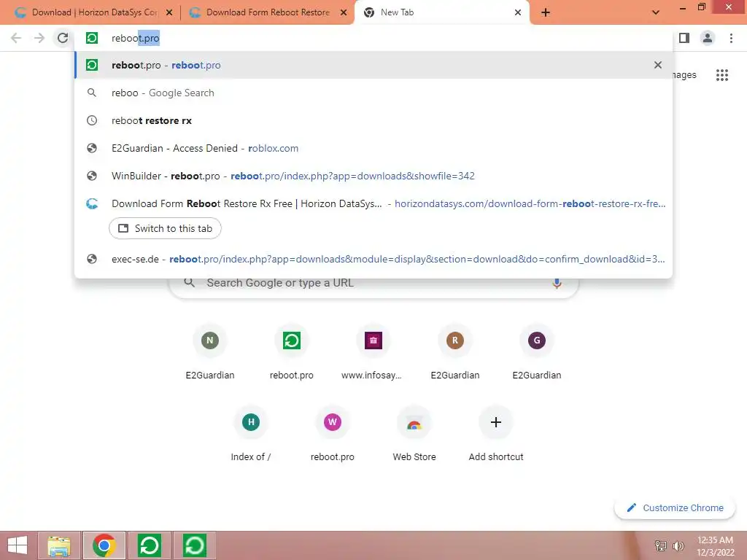Click the Switch to this tab button
Viewport: 747px width, 560px height.
(165, 228)
